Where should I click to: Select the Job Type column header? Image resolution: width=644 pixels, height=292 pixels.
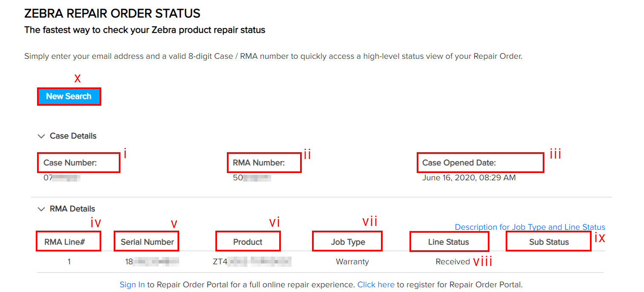(x=347, y=241)
